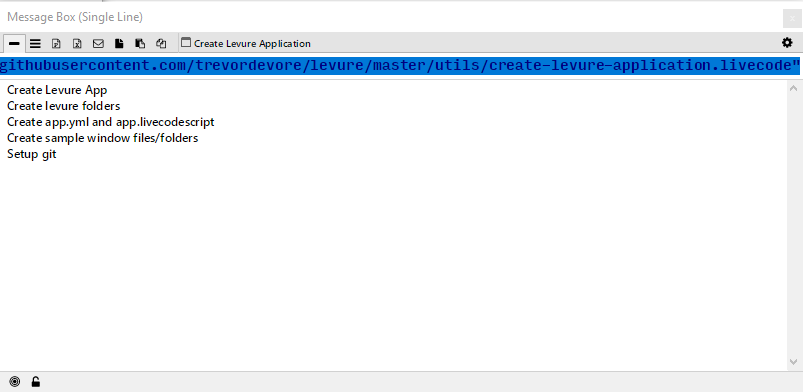Show the Pending Messages envelope tab

98,44
